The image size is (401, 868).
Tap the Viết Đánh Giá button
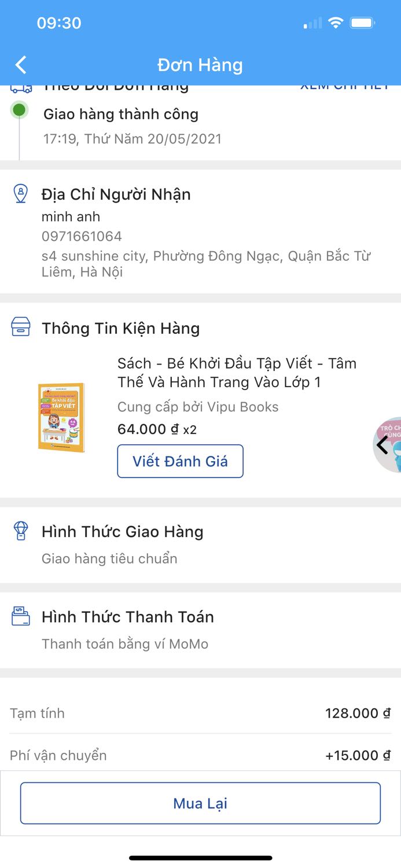click(x=180, y=461)
